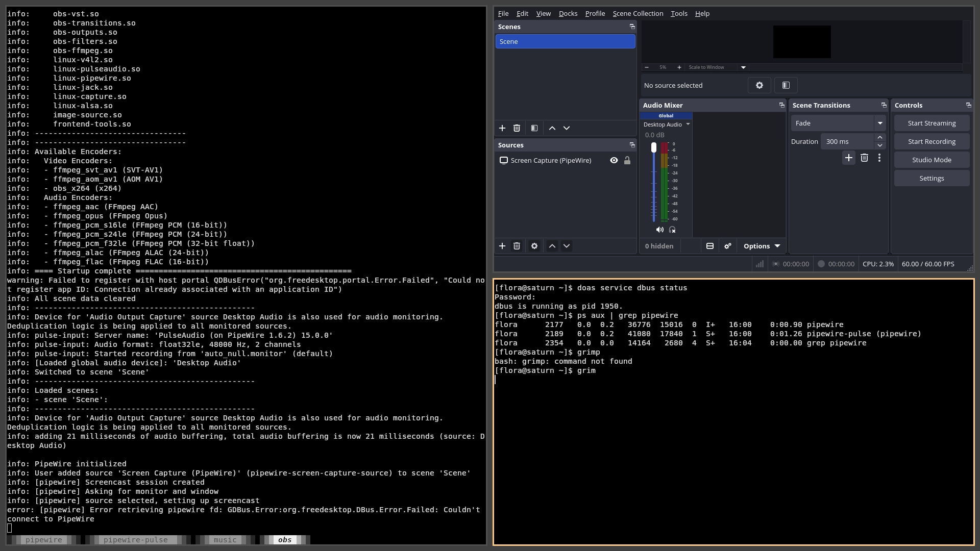Mute the Desktop Audio speaker icon
This screenshot has width=980, height=551.
coord(660,230)
